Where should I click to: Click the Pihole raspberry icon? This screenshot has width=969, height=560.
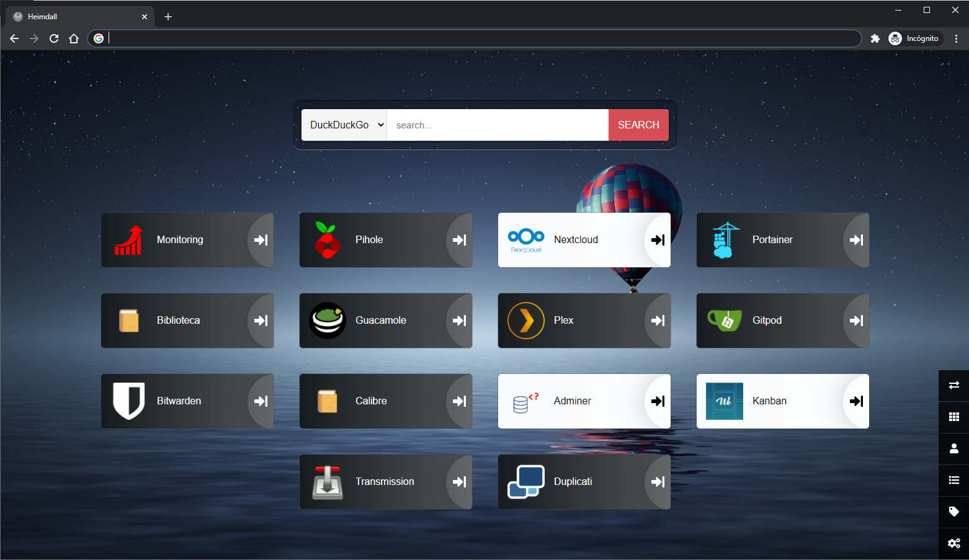tap(327, 240)
